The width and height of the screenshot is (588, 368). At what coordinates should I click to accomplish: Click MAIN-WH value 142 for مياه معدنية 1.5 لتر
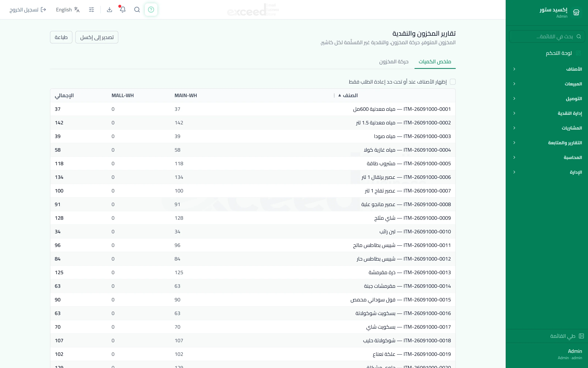click(x=179, y=123)
